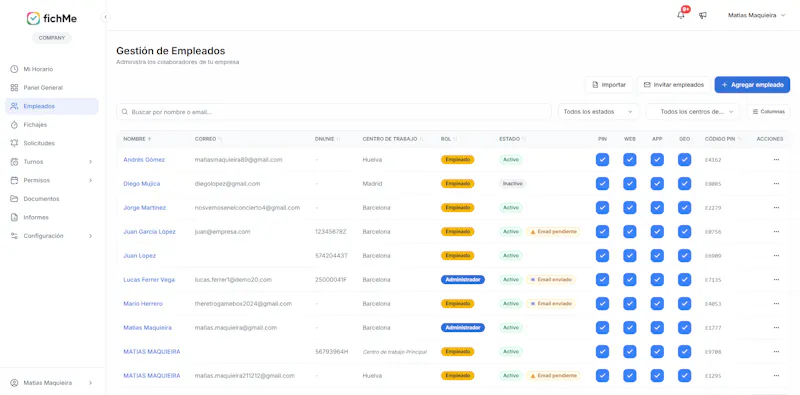Toggle APP checkbox for Jorge Martinez
Screen dimensions: 800x395
pos(657,208)
